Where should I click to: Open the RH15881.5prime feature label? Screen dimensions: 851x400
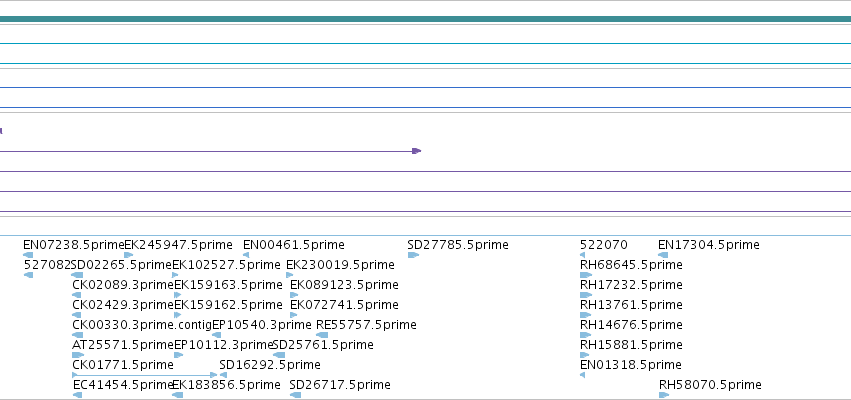point(631,345)
